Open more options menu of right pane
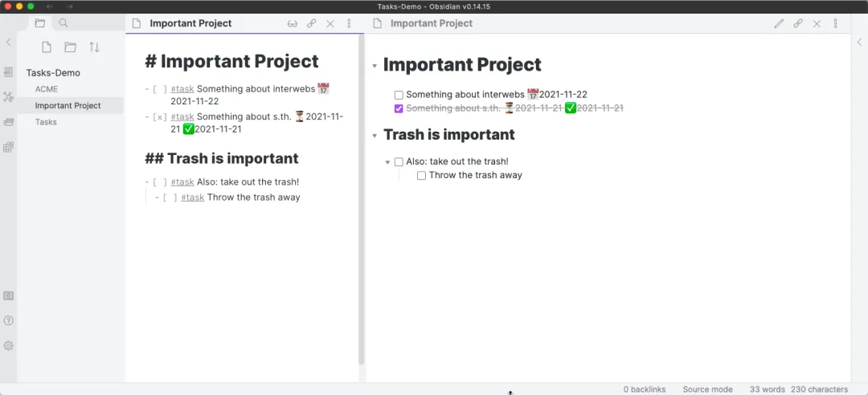The image size is (868, 395). click(835, 24)
